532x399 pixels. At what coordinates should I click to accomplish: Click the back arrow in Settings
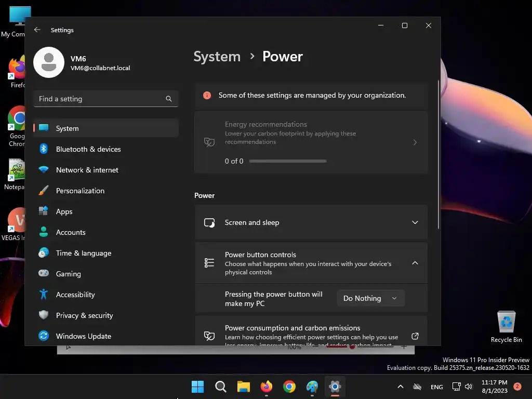(x=37, y=30)
